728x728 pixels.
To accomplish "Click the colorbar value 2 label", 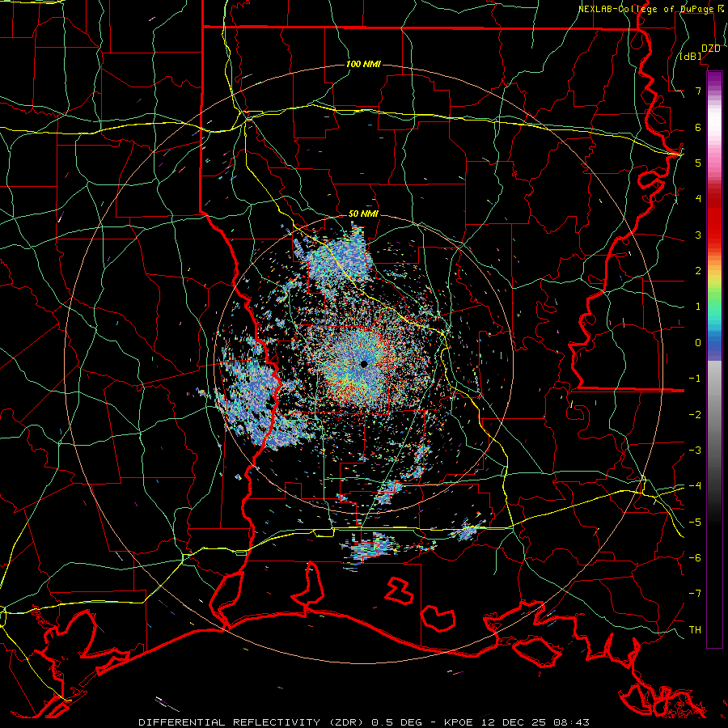I will 698,271.
